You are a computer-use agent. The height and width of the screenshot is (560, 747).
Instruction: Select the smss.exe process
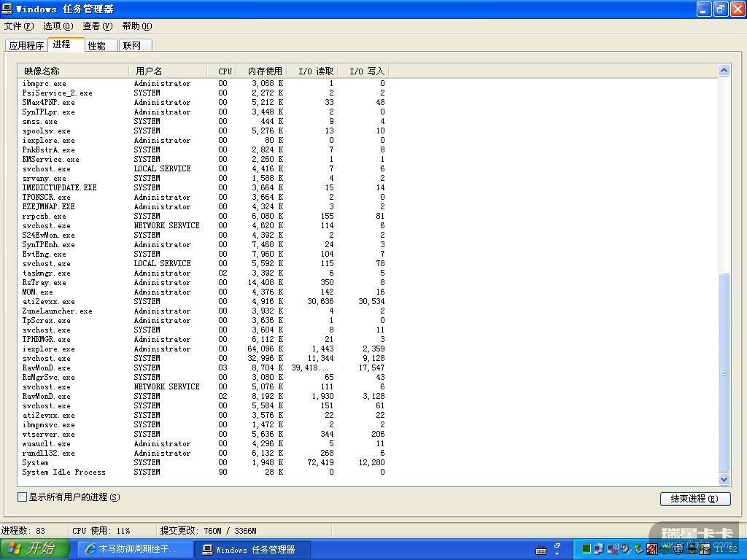point(204,122)
